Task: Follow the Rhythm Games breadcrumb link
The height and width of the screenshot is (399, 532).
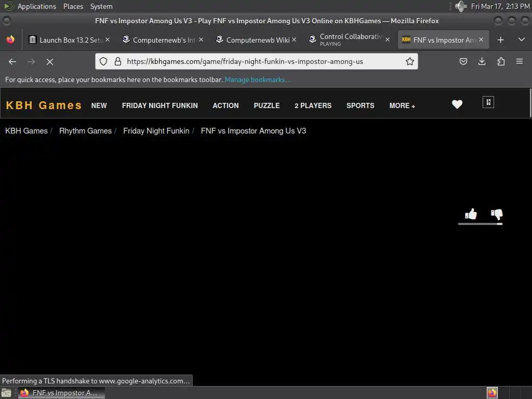Action: [86, 131]
